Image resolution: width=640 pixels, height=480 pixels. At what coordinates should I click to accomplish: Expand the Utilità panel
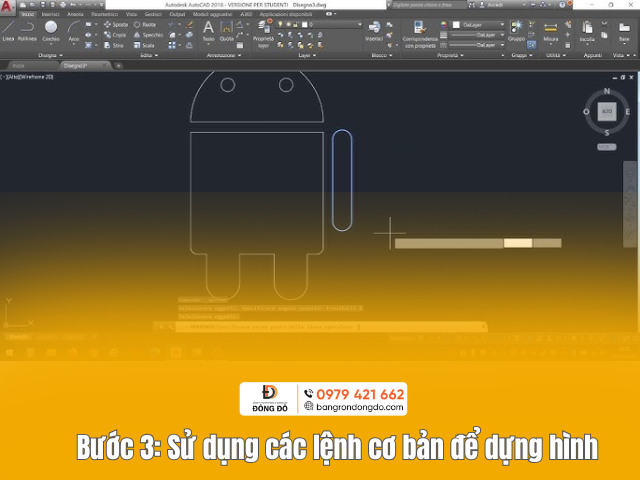click(x=556, y=55)
